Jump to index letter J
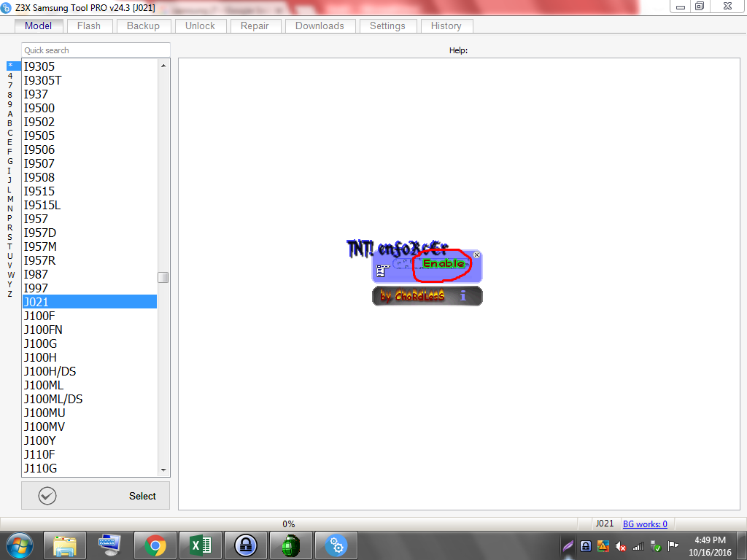The height and width of the screenshot is (560, 747). point(9,180)
